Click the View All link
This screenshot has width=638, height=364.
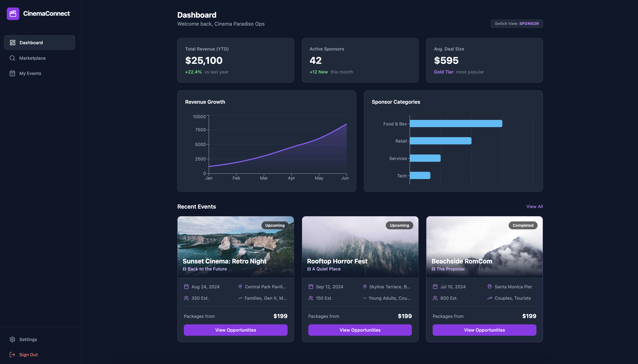coord(534,206)
